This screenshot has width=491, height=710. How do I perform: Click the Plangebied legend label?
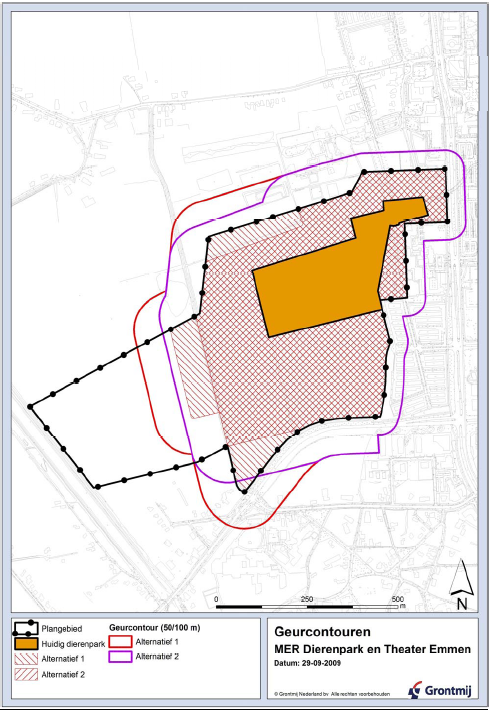[x=62, y=629]
